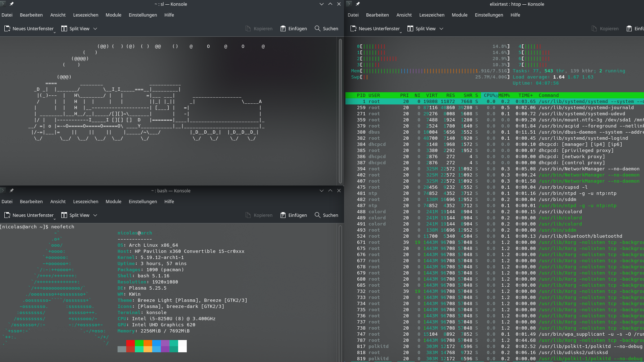Sort htop by clicking the Command column header
Image resolution: width=644 pixels, height=362 pixels.
coord(548,95)
